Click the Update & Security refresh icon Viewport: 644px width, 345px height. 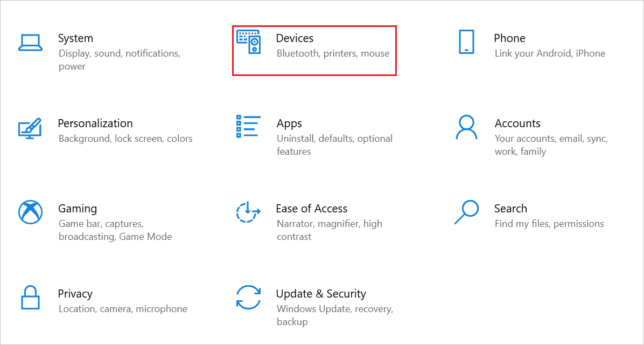point(248,298)
